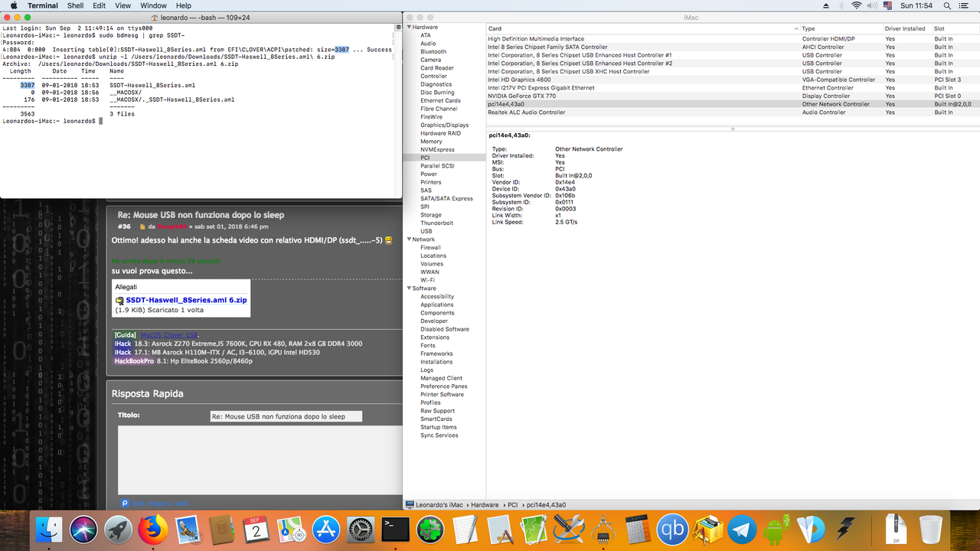
Task: Click the Terminal icon in the dock
Action: (x=396, y=529)
